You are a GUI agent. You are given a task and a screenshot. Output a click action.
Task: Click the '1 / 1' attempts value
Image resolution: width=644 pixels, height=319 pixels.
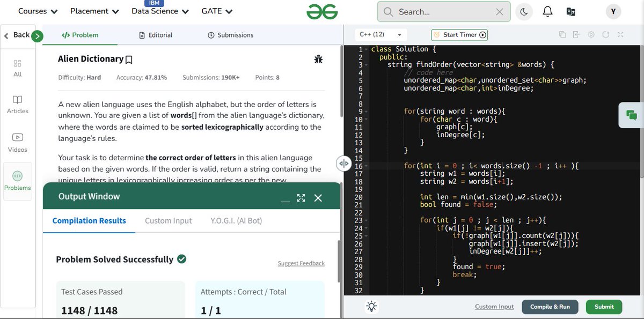pos(211,310)
